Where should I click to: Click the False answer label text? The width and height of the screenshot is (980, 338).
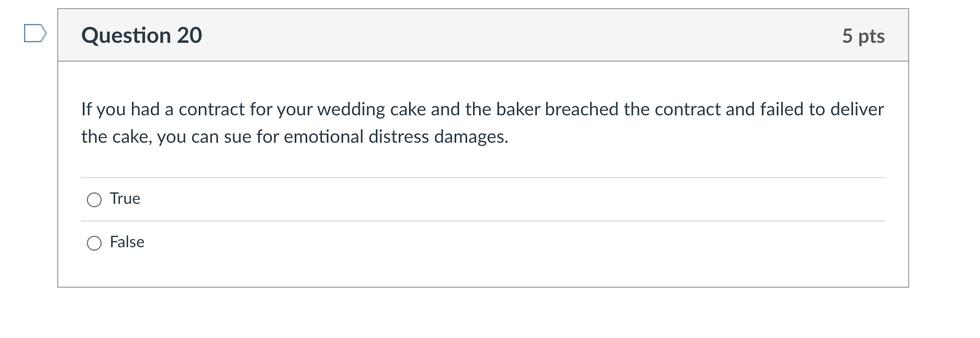[127, 242]
